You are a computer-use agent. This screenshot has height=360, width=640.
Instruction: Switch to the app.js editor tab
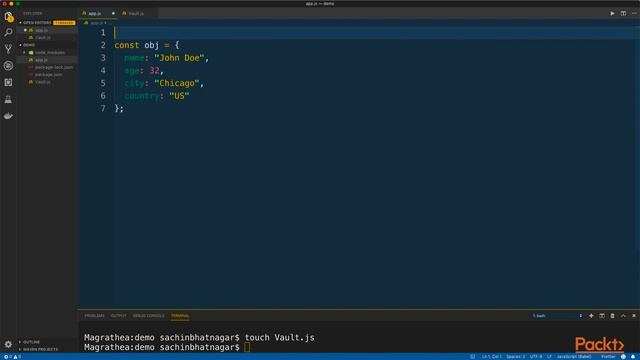click(94, 13)
